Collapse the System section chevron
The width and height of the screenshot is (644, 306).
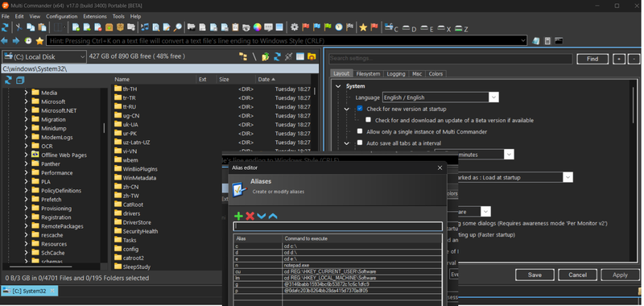[x=338, y=86]
